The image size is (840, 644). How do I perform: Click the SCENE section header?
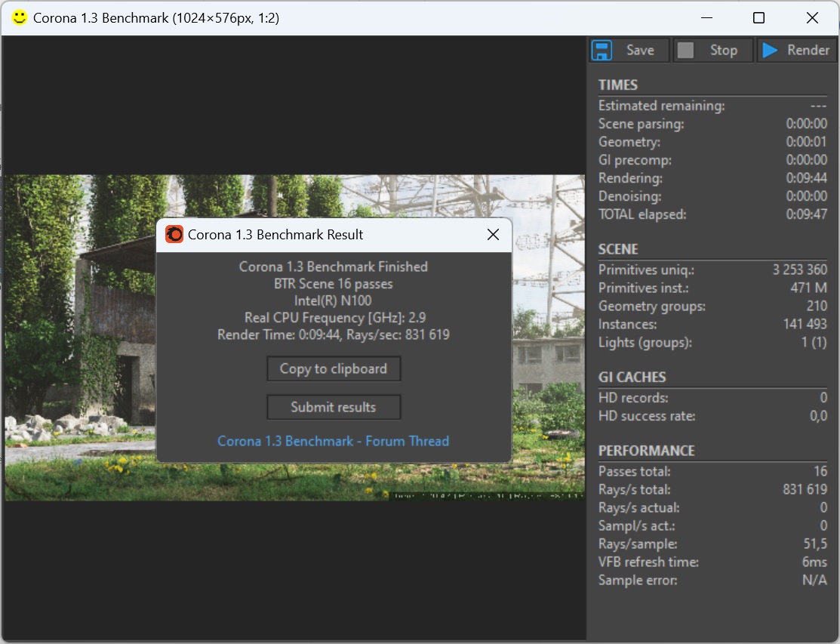coord(618,250)
